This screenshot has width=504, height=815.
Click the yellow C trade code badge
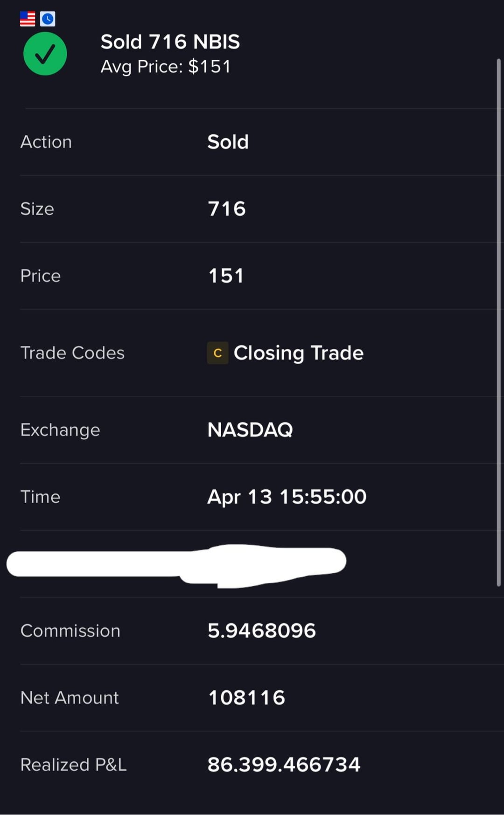[217, 353]
